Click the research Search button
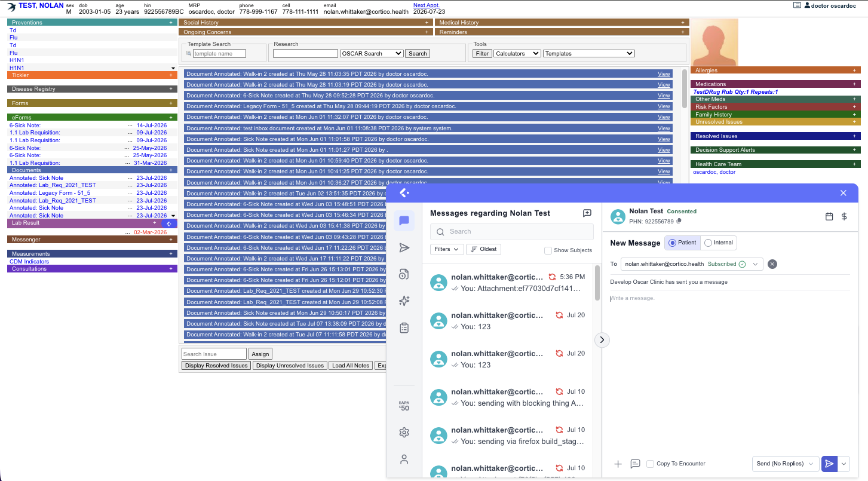The height and width of the screenshot is (481, 868). (418, 54)
